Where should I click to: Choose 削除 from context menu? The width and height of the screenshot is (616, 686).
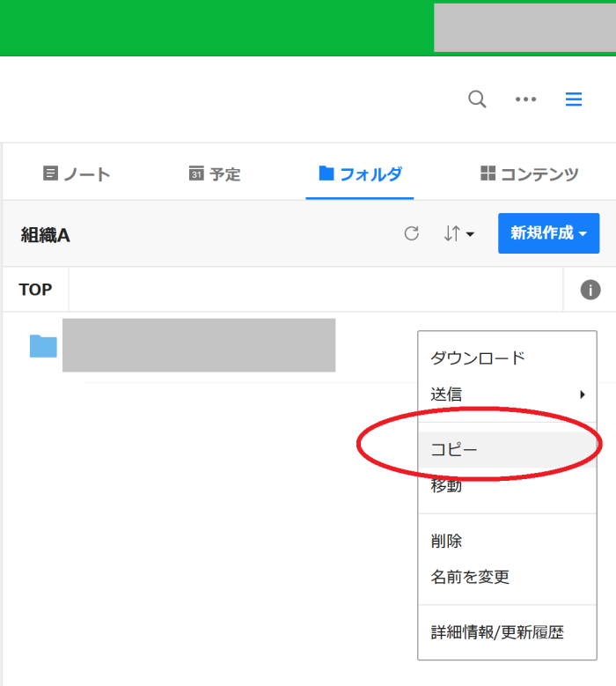(x=507, y=542)
